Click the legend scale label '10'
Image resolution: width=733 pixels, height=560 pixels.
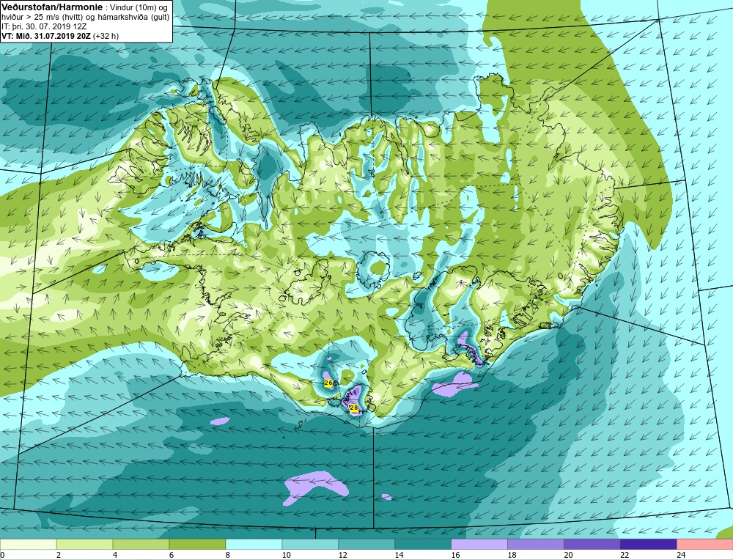[286, 556]
